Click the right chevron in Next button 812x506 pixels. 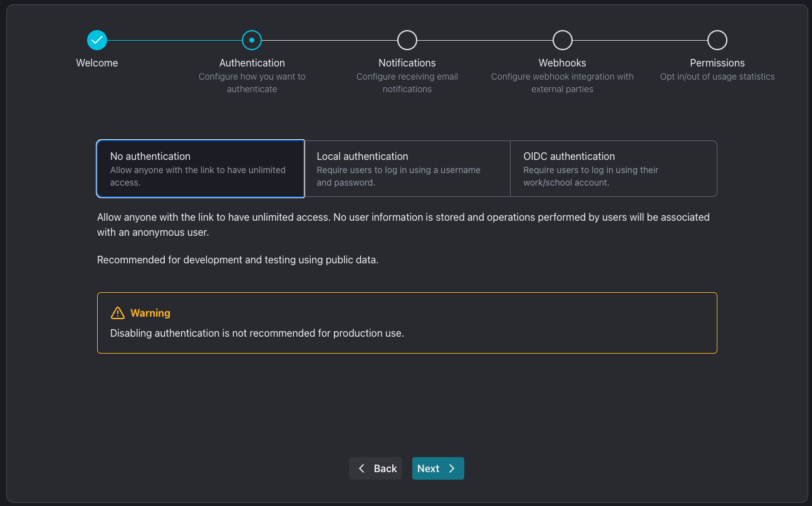point(452,468)
